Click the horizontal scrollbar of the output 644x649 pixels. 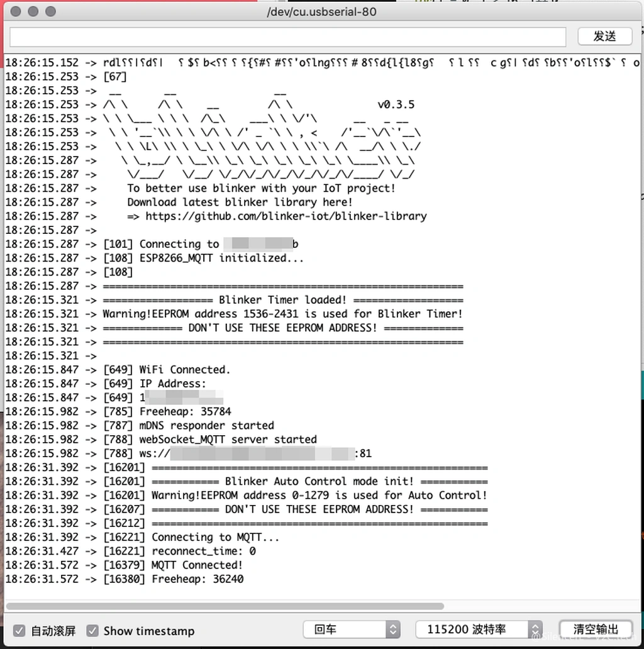[225, 606]
